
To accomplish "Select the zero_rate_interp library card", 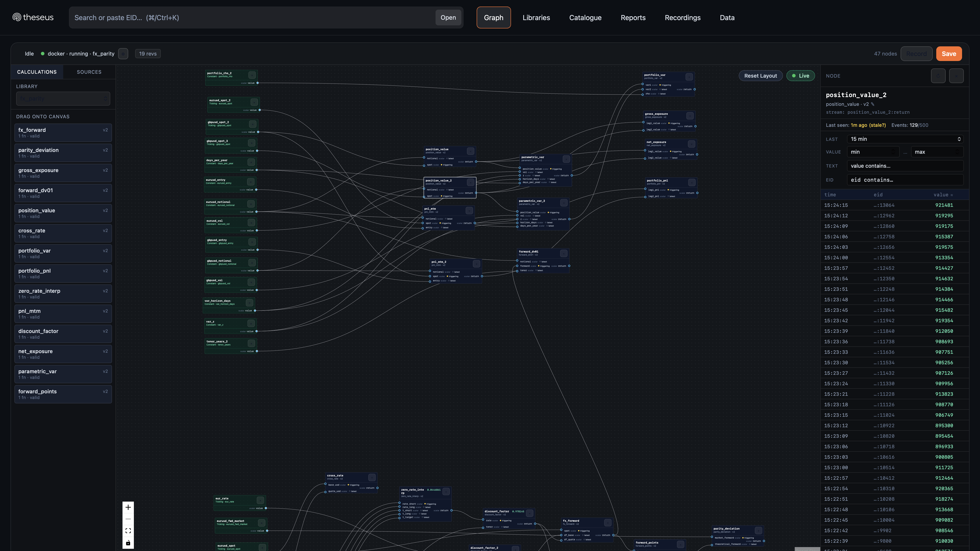I will click(63, 294).
